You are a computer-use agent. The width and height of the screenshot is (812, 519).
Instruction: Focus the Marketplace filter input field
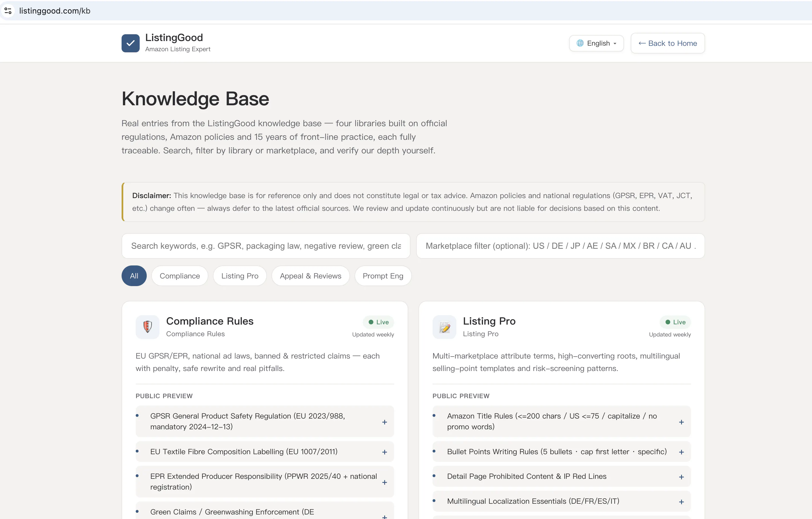(560, 246)
